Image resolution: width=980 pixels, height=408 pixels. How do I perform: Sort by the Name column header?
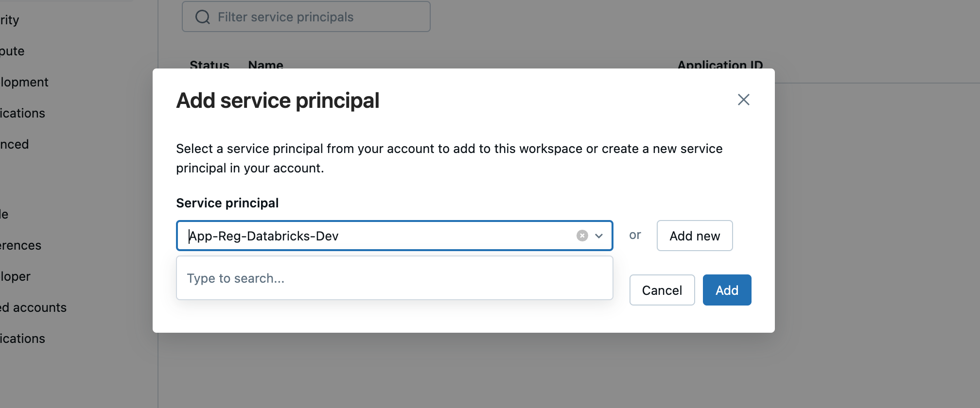265,65
